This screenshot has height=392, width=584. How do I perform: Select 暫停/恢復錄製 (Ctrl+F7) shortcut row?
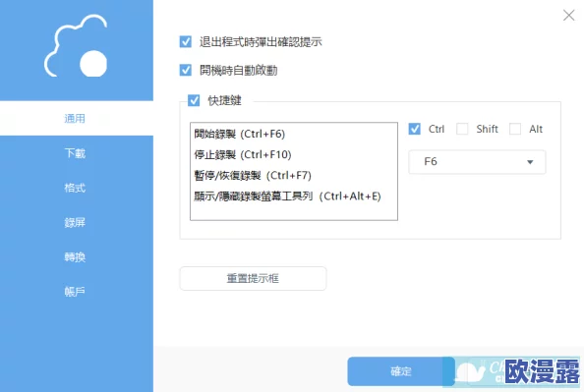pos(294,175)
